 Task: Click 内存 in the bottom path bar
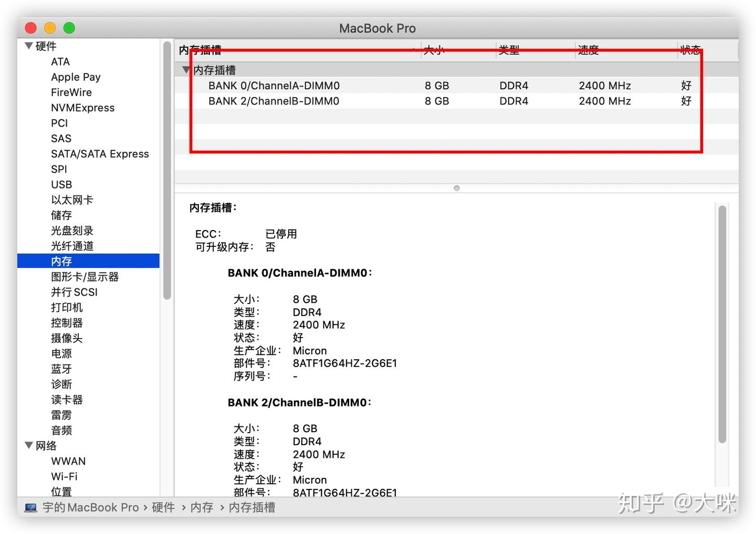[x=202, y=508]
